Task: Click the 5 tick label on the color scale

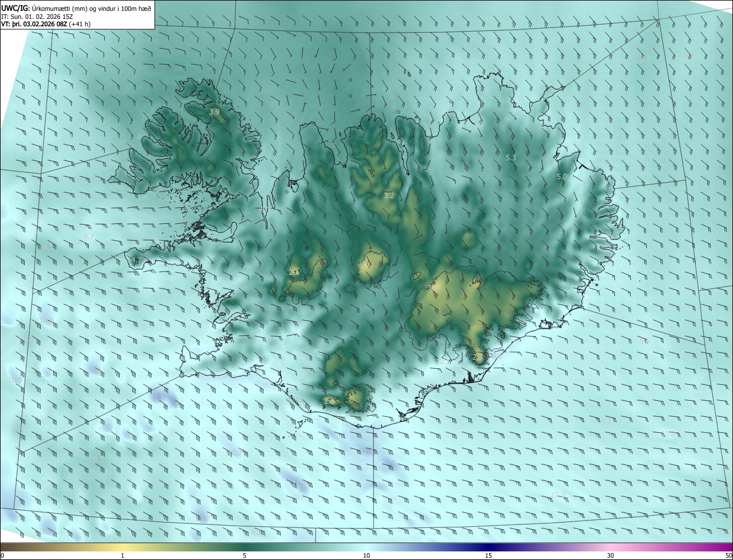Action: point(245,556)
